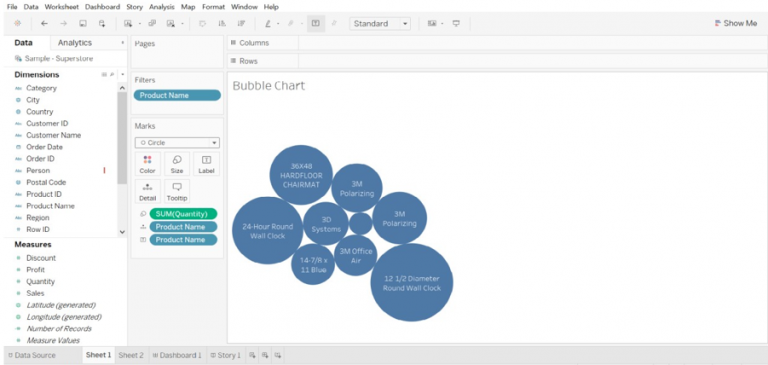Click the sort ascending icon
The image size is (768, 365).
(x=222, y=24)
